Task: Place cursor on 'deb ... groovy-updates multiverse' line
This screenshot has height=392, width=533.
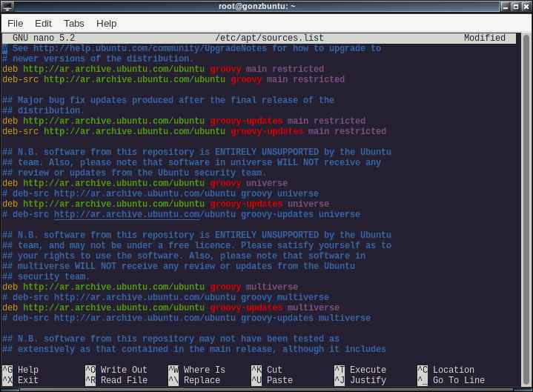Action: tap(171, 308)
